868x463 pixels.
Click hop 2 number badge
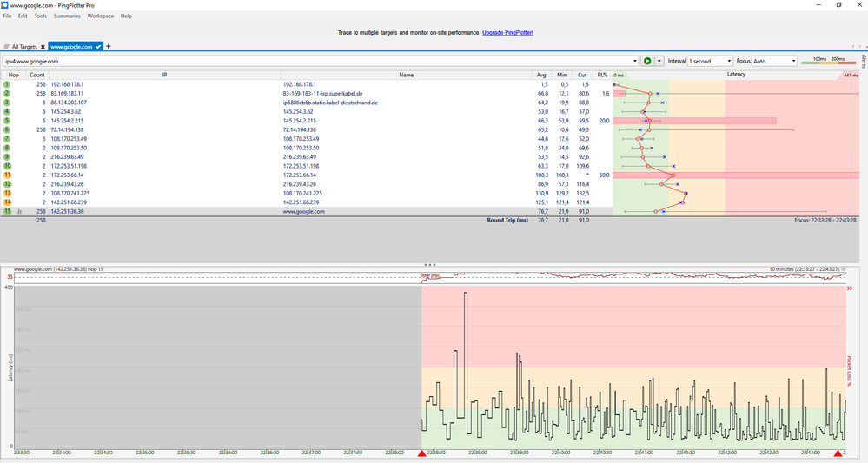pyautogui.click(x=7, y=94)
